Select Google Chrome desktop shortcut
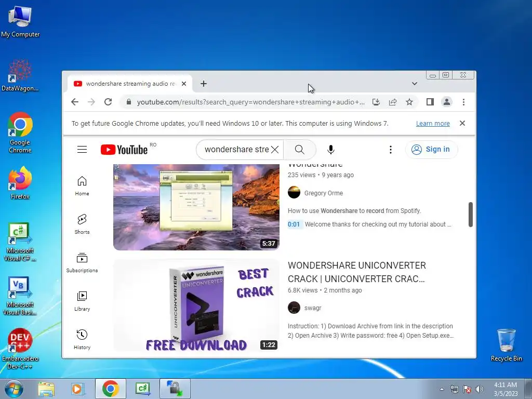Screen dimensions: 532x399 [x=20, y=132]
